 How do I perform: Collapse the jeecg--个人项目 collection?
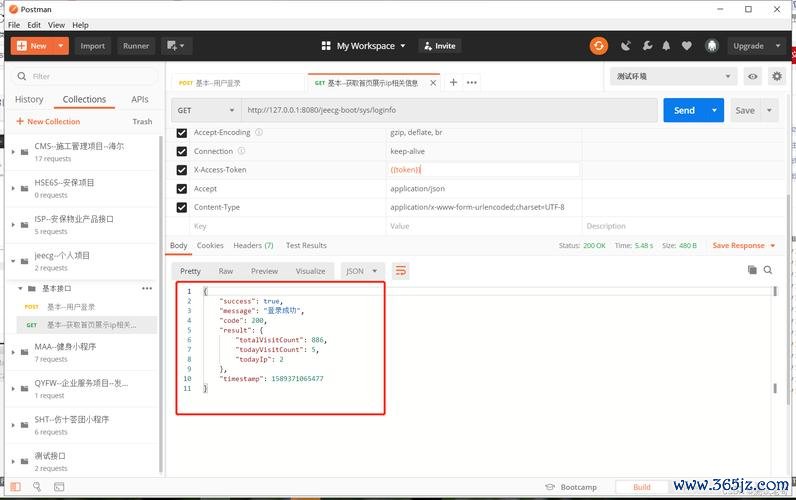click(x=14, y=261)
